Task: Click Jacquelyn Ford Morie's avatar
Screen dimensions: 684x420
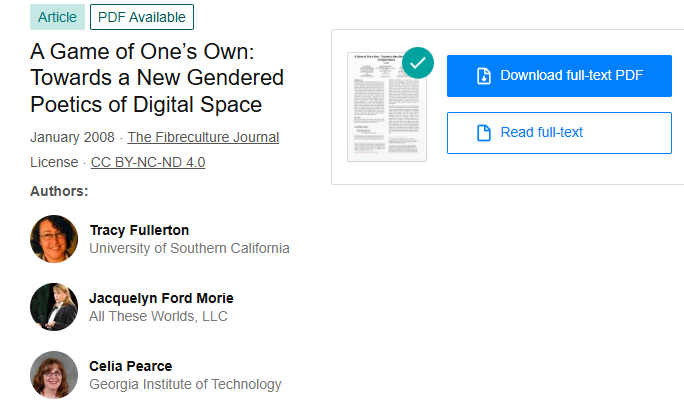Action: click(54, 307)
